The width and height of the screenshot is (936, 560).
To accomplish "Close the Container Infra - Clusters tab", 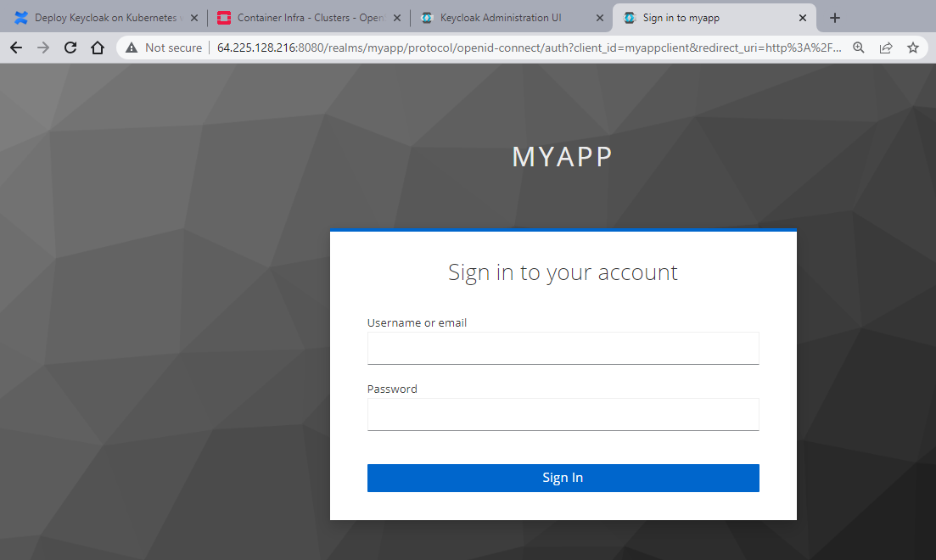I will click(x=396, y=18).
